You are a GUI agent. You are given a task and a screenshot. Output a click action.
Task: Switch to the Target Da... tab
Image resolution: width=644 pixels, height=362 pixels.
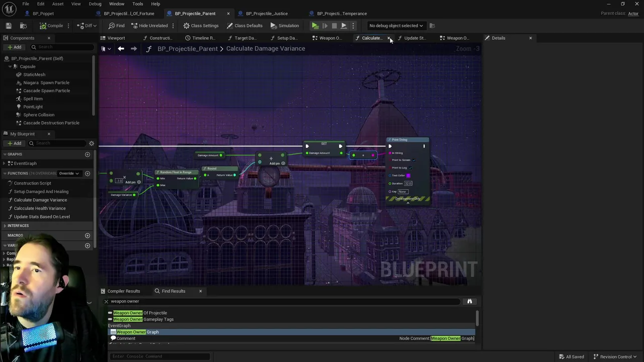242,38
